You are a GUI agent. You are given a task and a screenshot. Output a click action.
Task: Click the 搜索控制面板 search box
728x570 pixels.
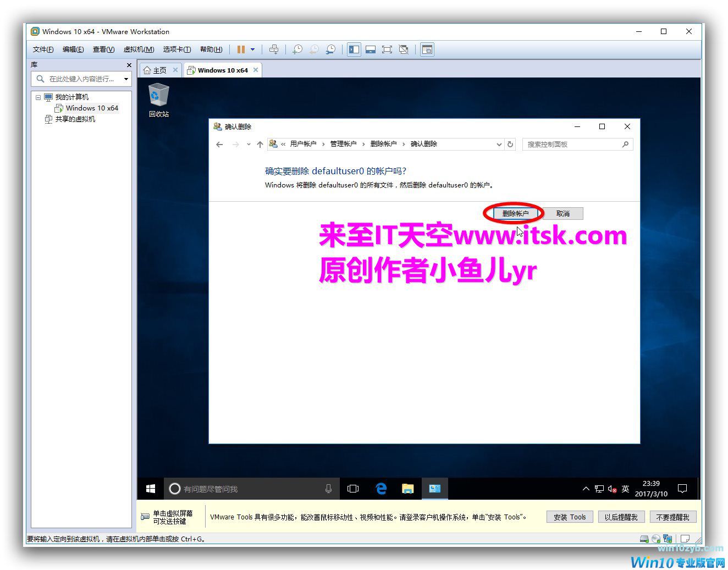[x=577, y=145]
